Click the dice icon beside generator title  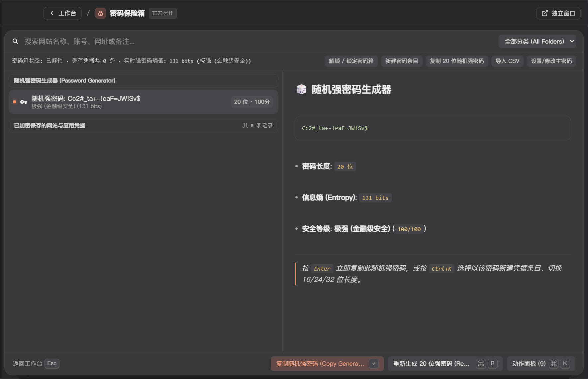pyautogui.click(x=301, y=89)
